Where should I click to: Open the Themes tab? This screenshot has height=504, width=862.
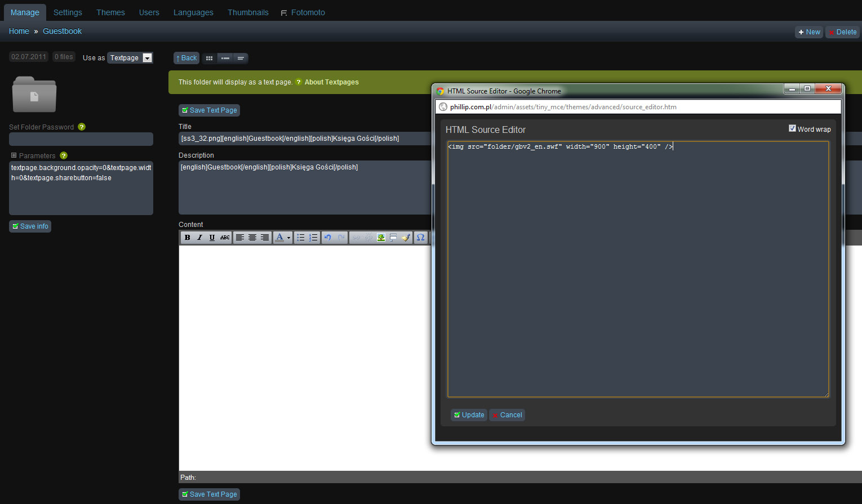110,12
